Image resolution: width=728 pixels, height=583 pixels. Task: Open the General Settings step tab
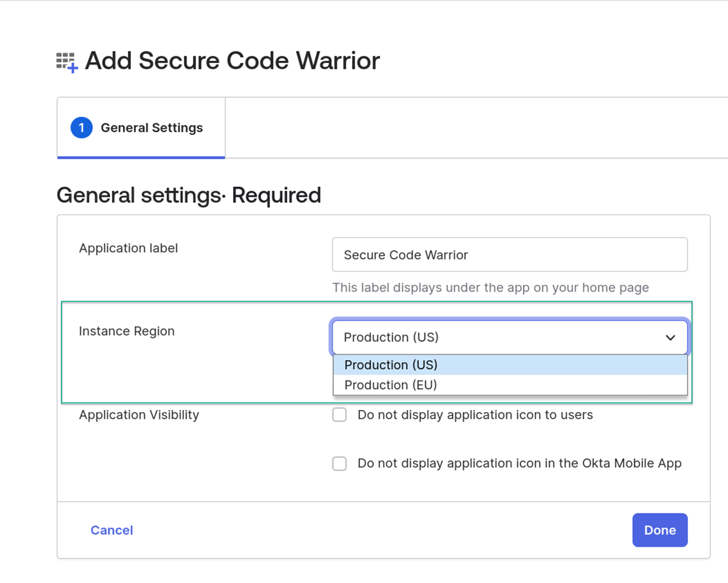[141, 128]
